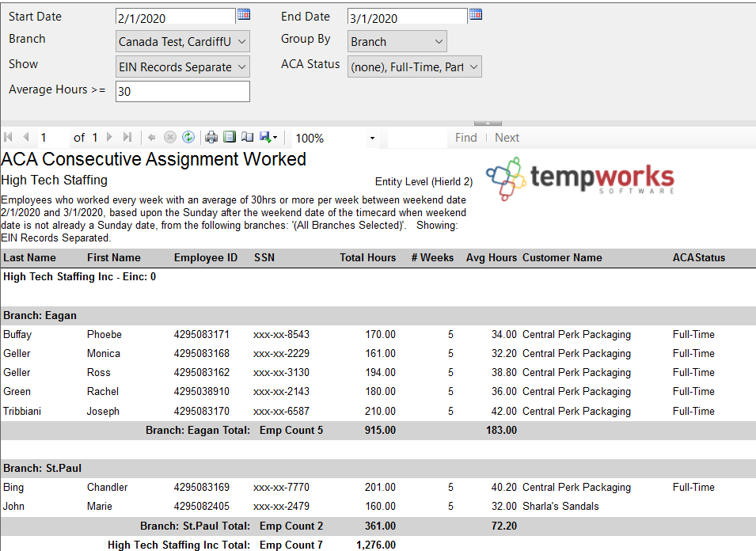Open the Start Date calendar picker
756x551 pixels.
tap(244, 14)
